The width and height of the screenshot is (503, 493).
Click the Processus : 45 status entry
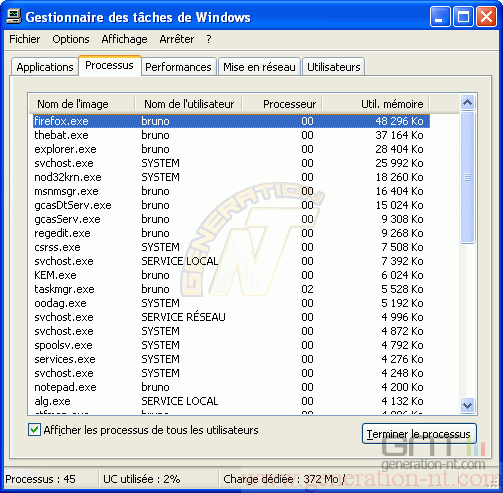point(40,479)
